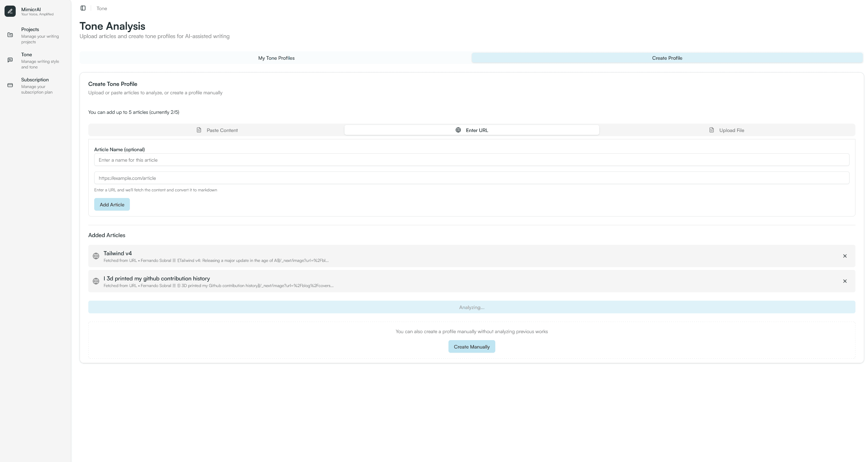
Task: Remove the Tailwind v4 article
Action: pos(845,256)
